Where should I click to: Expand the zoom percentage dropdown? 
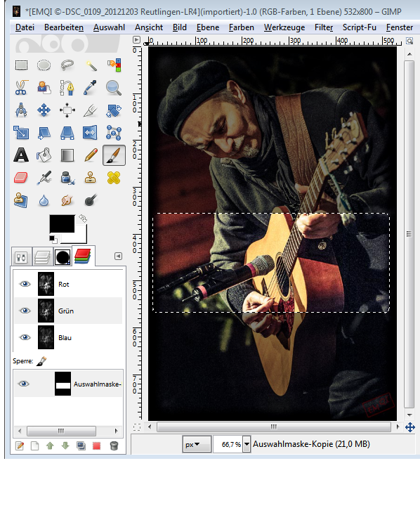tap(247, 444)
